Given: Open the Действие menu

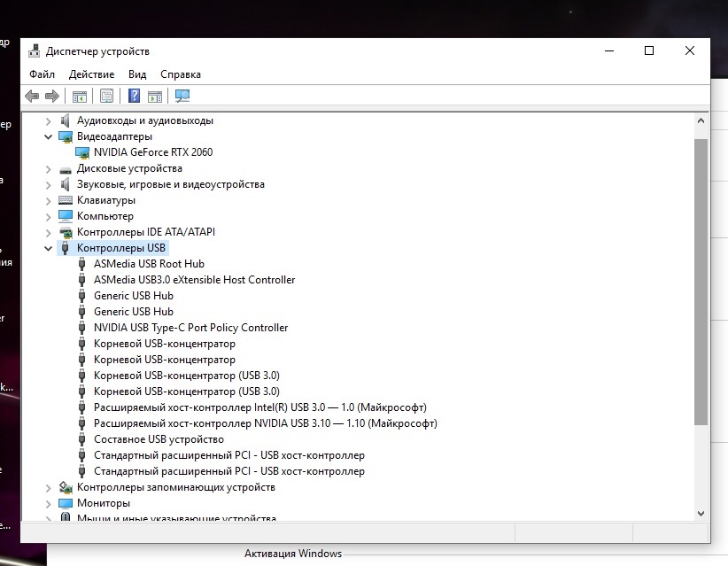Looking at the screenshot, I should coord(91,74).
